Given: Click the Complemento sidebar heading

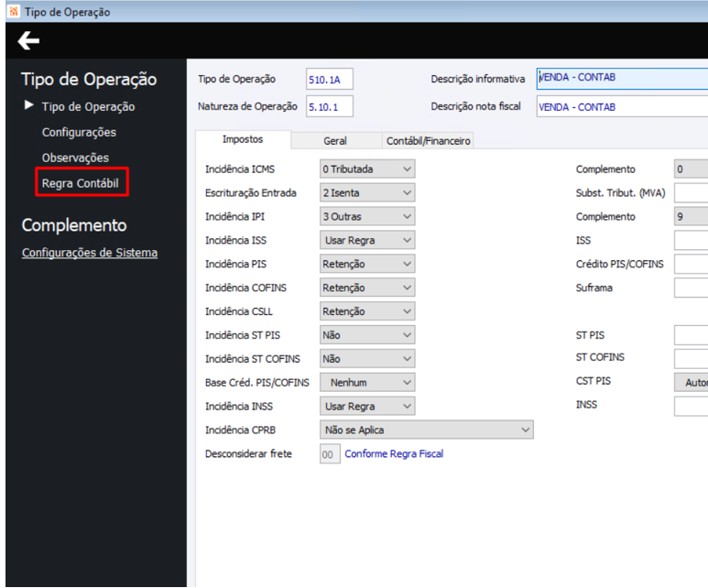Looking at the screenshot, I should pyautogui.click(x=74, y=225).
